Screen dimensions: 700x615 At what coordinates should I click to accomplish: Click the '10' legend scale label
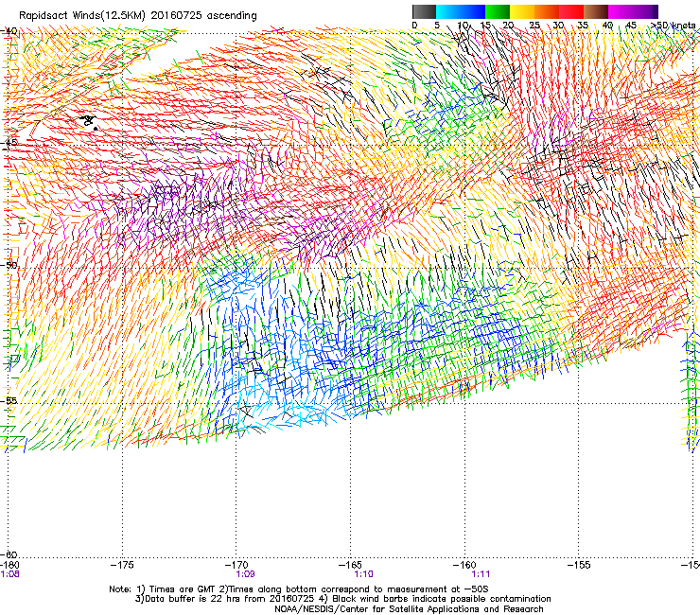coord(463,26)
